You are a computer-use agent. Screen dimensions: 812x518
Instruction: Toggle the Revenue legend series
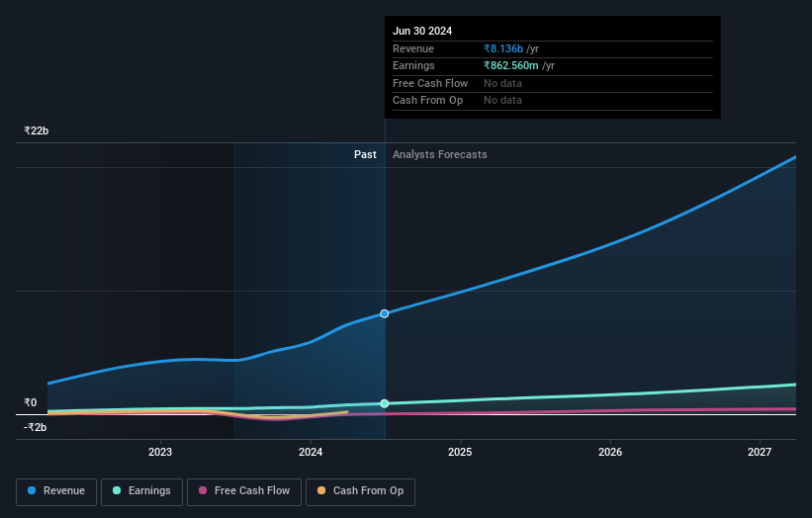56,491
